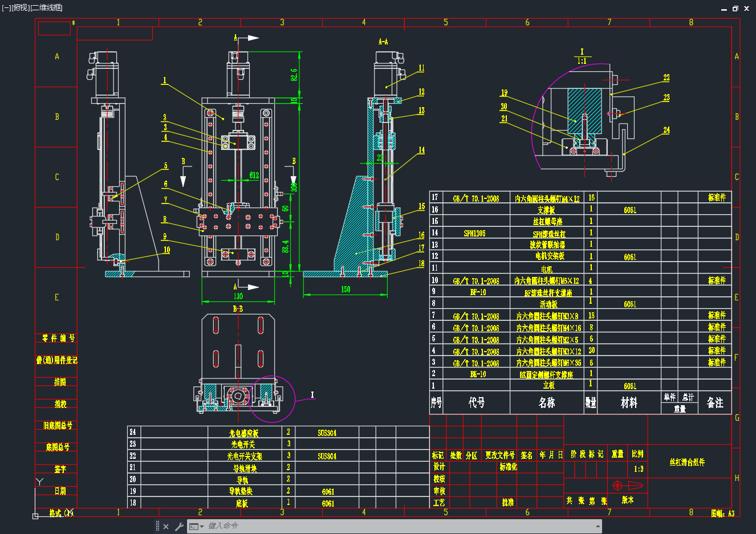Select the detail view scale "1:1"
The image size is (756, 534).
tap(582, 61)
